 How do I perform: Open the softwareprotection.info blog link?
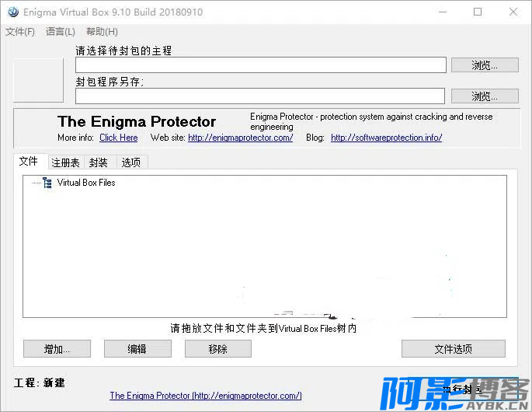[387, 138]
